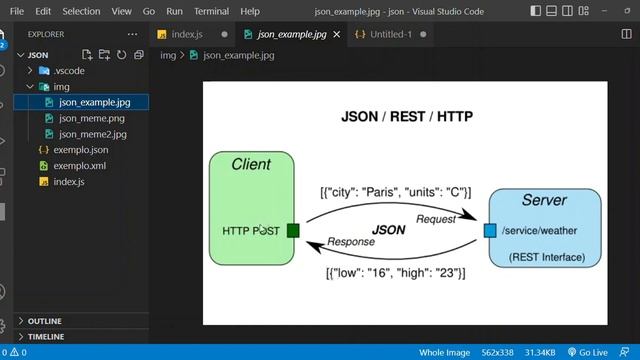
Task: Click the exemplo.json braces icon
Action: point(44,150)
